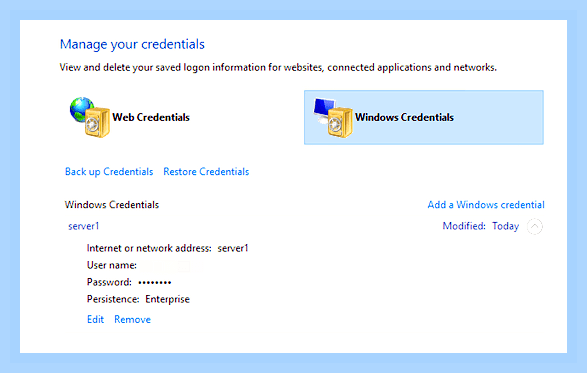
Task: Click the server1 credential name
Action: 83,226
